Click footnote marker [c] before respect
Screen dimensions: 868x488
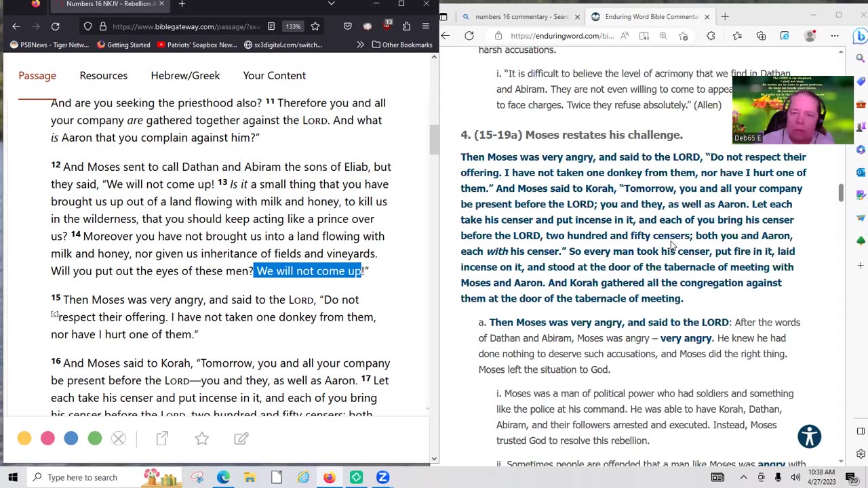(54, 314)
